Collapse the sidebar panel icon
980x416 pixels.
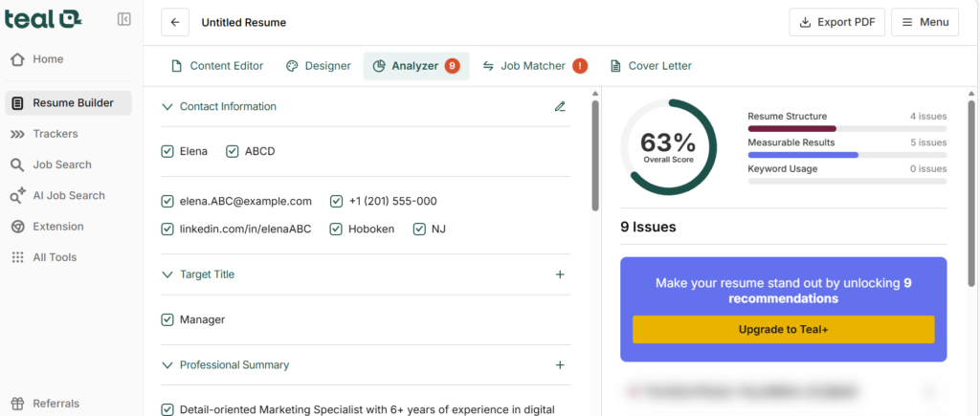124,19
